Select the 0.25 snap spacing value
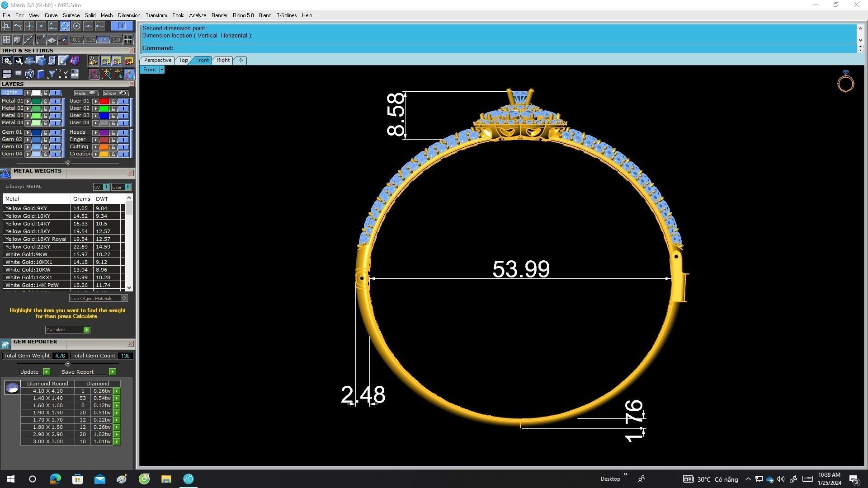Image resolution: width=868 pixels, height=488 pixels. point(90,40)
